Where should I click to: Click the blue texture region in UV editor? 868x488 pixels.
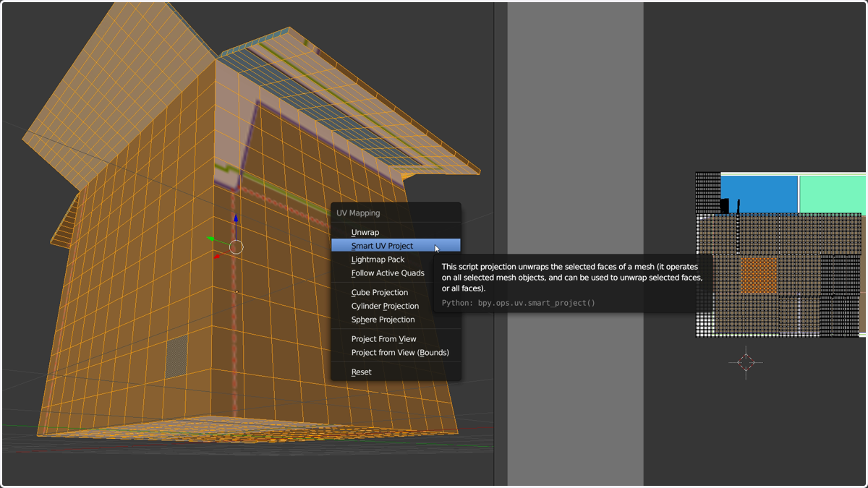pos(759,194)
